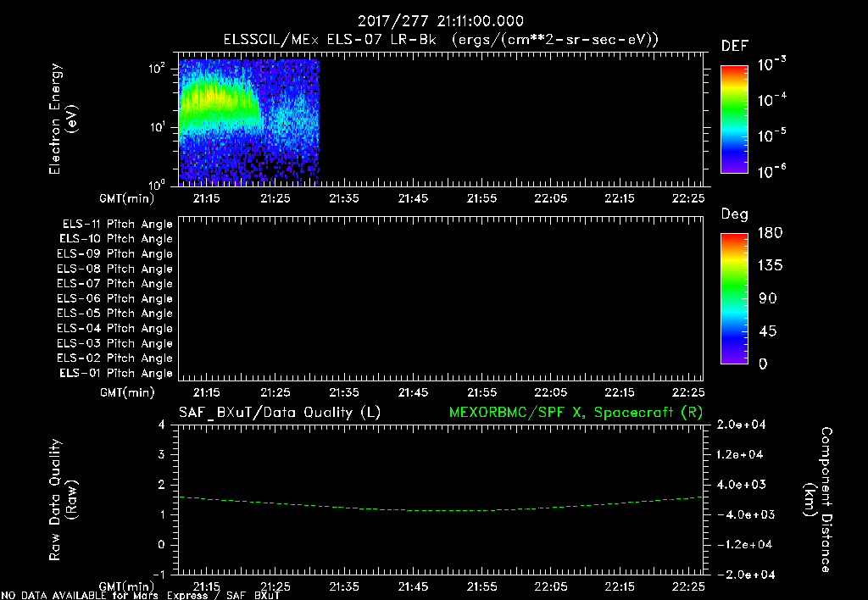The width and height of the screenshot is (868, 600).
Task: Select the ELS-11 Pitch Angle row label
Action: click(x=117, y=225)
